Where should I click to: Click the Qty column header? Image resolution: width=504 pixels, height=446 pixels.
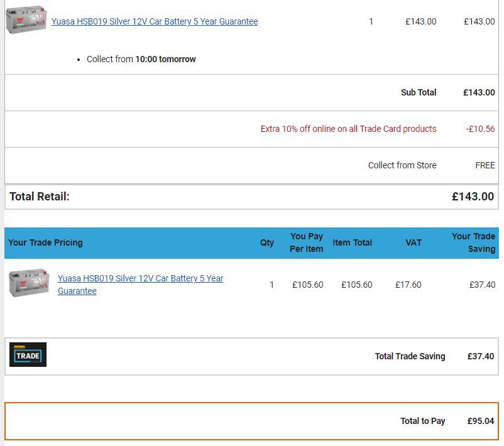pyautogui.click(x=267, y=242)
